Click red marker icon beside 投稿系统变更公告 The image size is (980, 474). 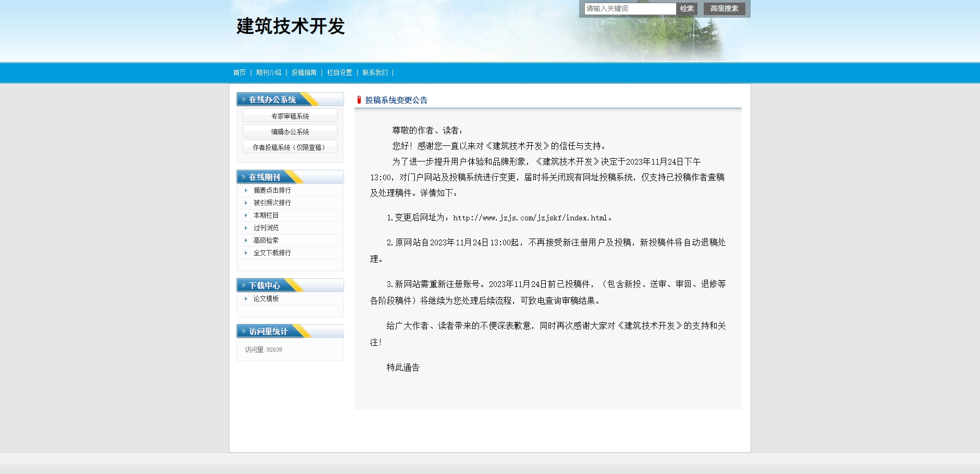pyautogui.click(x=359, y=99)
